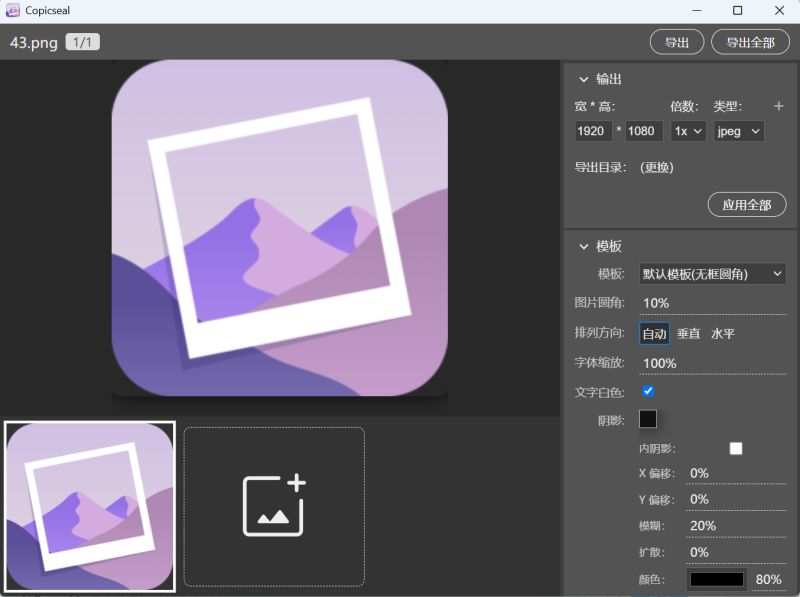Click the 图片圆角 10% value field
Screen dimensions: 800x597
click(x=712, y=303)
